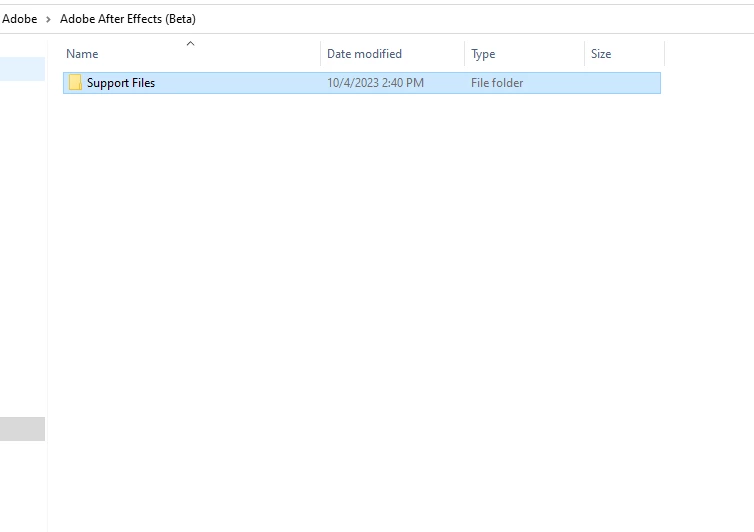The image size is (754, 532).
Task: Select the Support Files folder icon
Action: tap(75, 83)
